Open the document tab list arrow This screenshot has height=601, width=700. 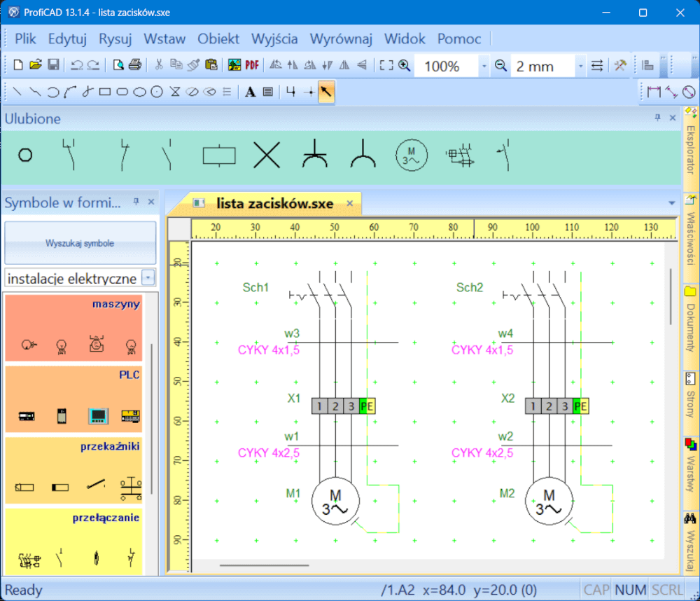(671, 203)
